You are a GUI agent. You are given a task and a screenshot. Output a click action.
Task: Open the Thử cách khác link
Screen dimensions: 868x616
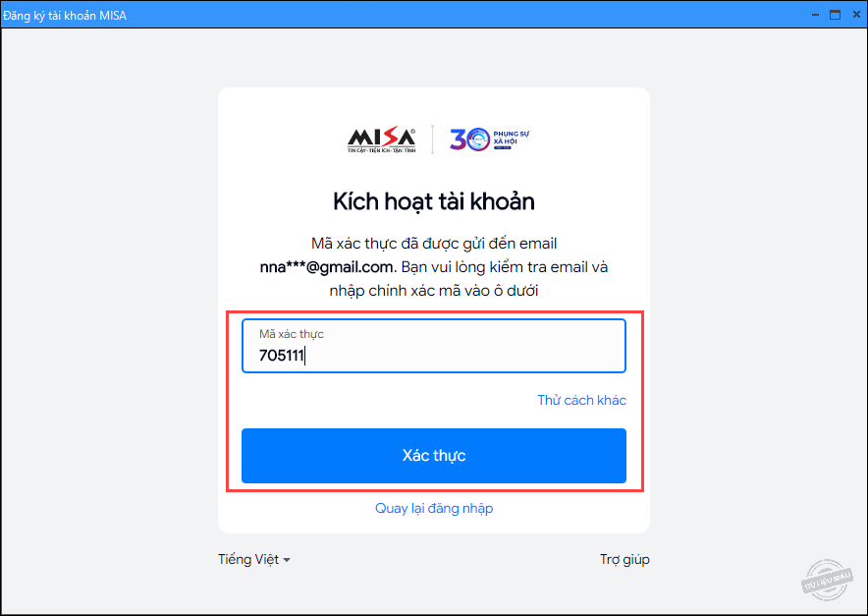coord(582,400)
